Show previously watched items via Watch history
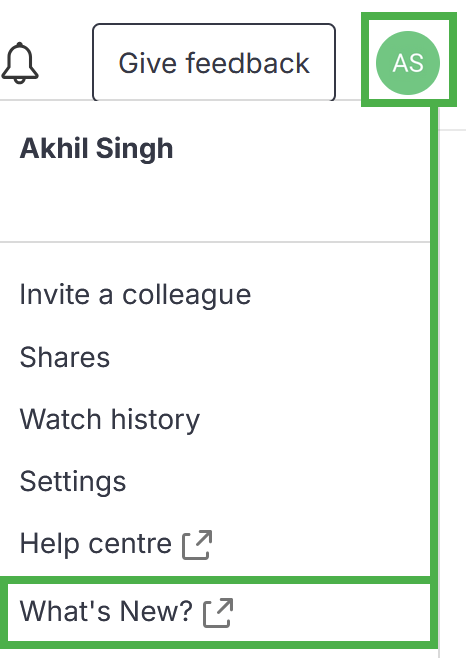Image resolution: width=466 pixels, height=658 pixels. coord(110,419)
